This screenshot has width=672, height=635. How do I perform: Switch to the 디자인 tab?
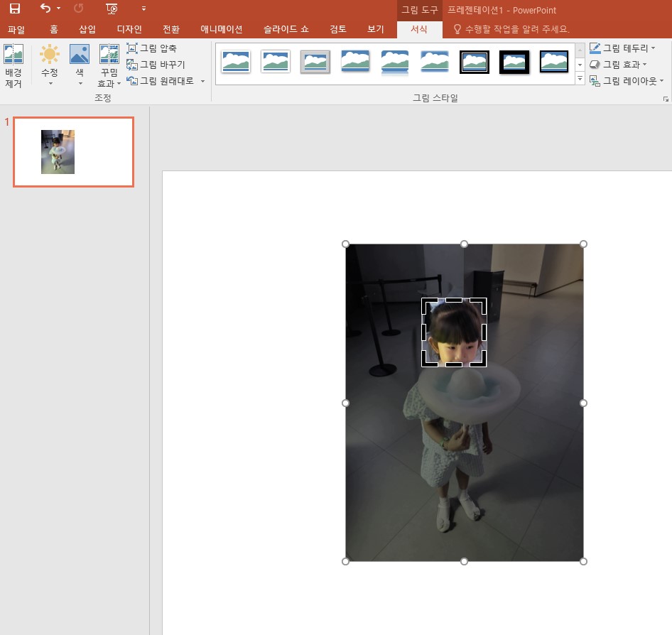129,29
